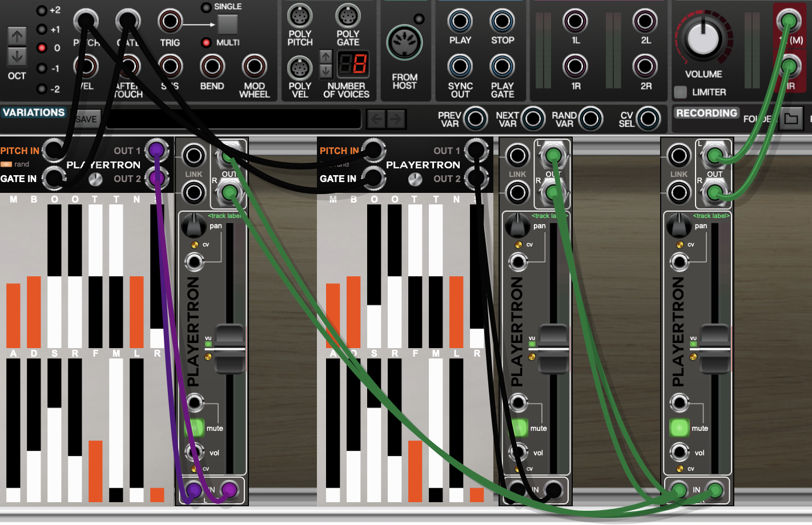812x525 pixels.
Task: Click the 1L audio input jack
Action: (575, 22)
